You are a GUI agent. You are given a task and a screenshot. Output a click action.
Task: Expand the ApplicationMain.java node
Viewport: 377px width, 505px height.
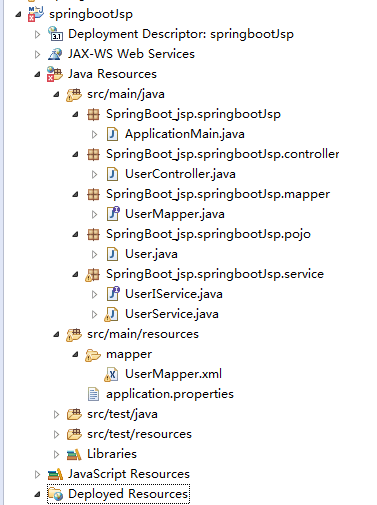[x=94, y=134]
